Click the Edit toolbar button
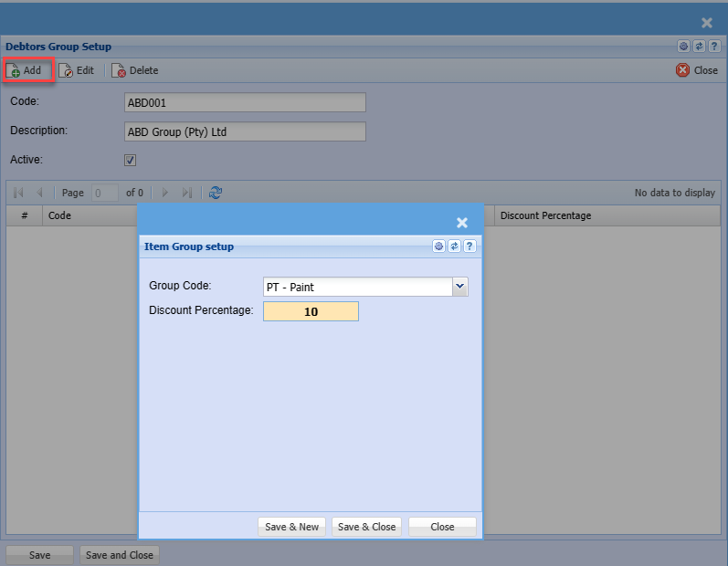Screen dimensions: 728x566 pos(77,70)
